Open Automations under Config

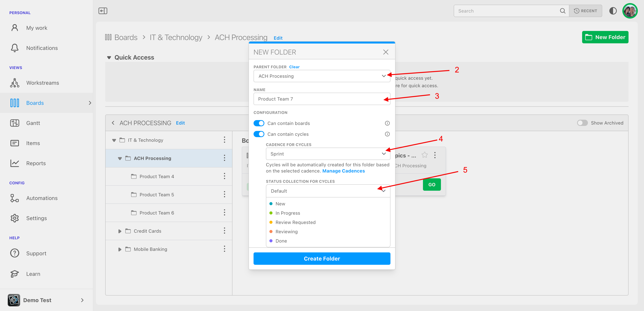point(42,198)
